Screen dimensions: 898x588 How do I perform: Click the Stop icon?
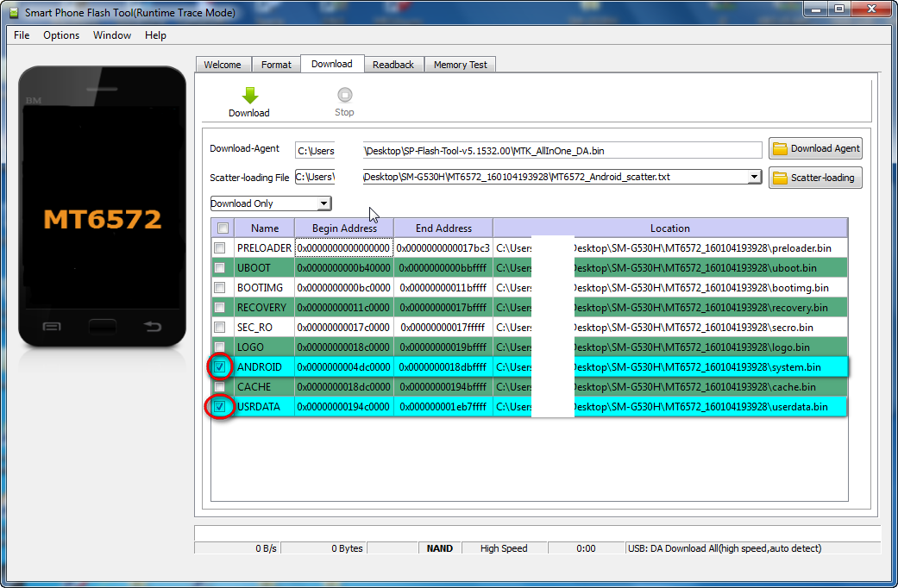tap(345, 95)
